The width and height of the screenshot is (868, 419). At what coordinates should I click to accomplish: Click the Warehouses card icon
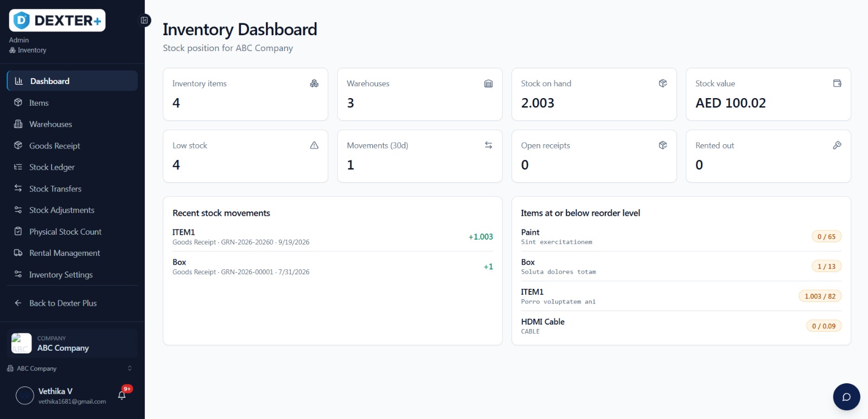coord(488,83)
